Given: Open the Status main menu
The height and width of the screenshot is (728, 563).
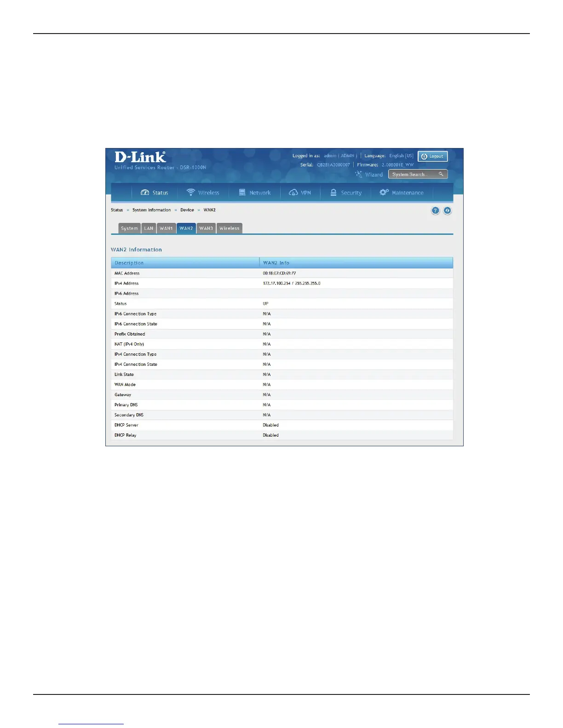Looking at the screenshot, I should point(155,193).
